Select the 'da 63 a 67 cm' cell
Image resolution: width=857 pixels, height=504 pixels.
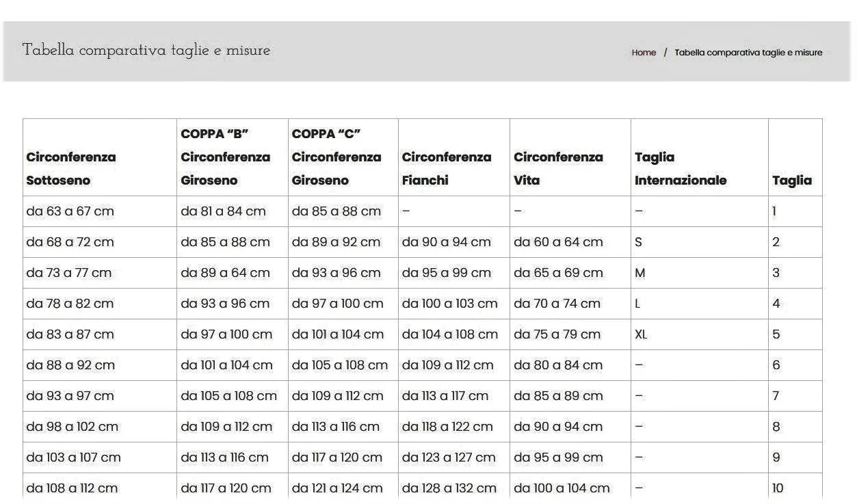coord(70,211)
